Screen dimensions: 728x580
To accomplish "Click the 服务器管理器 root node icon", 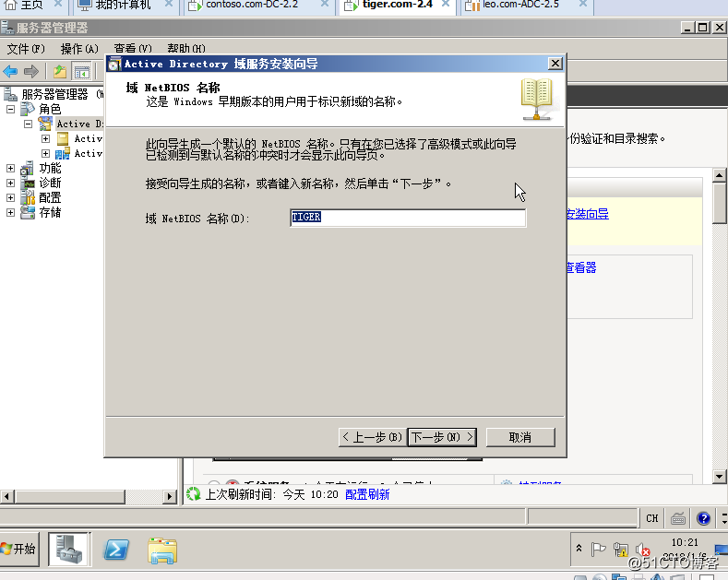I will [x=10, y=94].
